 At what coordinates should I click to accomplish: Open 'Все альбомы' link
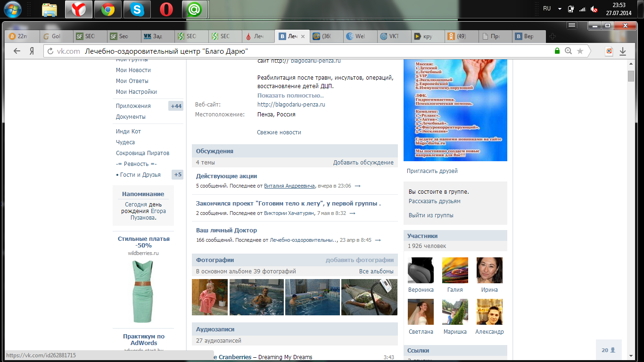pos(376,271)
